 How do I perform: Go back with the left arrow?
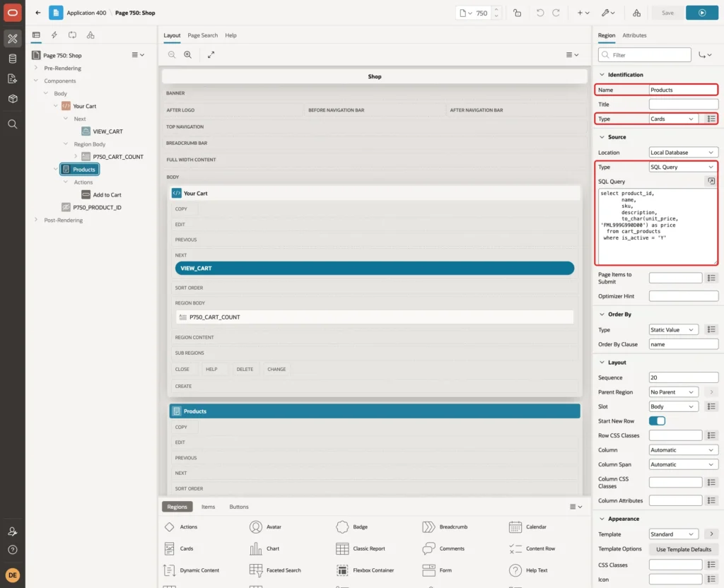pos(38,13)
